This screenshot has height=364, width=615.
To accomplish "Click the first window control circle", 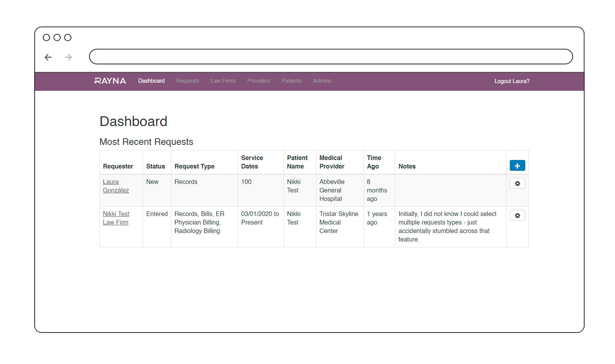I will 46,37.
